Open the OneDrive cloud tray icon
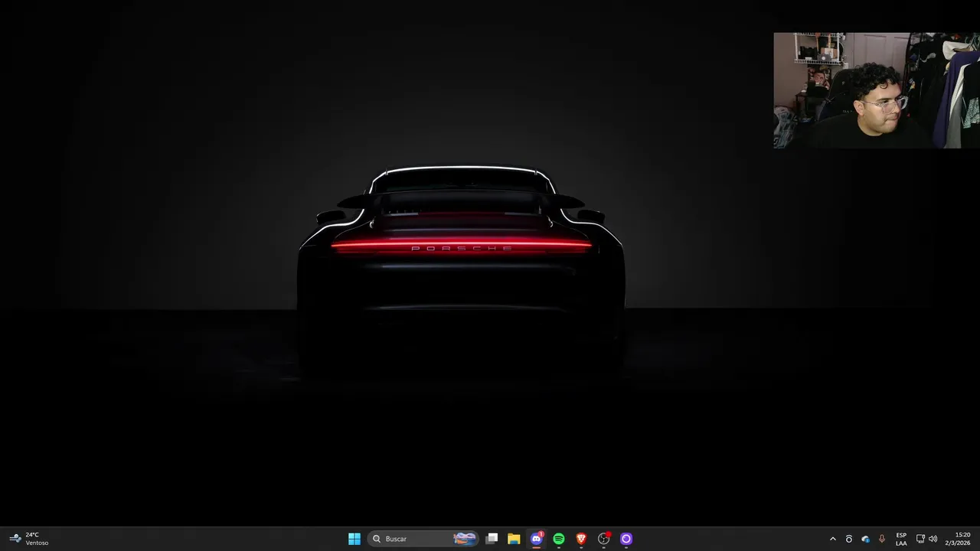This screenshot has width=980, height=551. tap(865, 539)
